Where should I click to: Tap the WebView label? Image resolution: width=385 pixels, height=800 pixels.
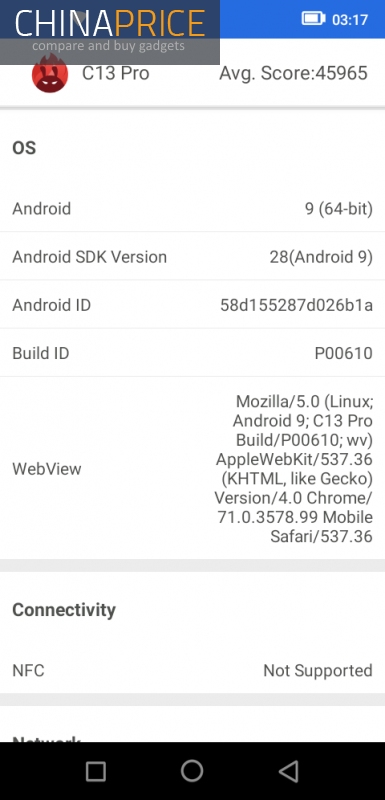coord(46,469)
